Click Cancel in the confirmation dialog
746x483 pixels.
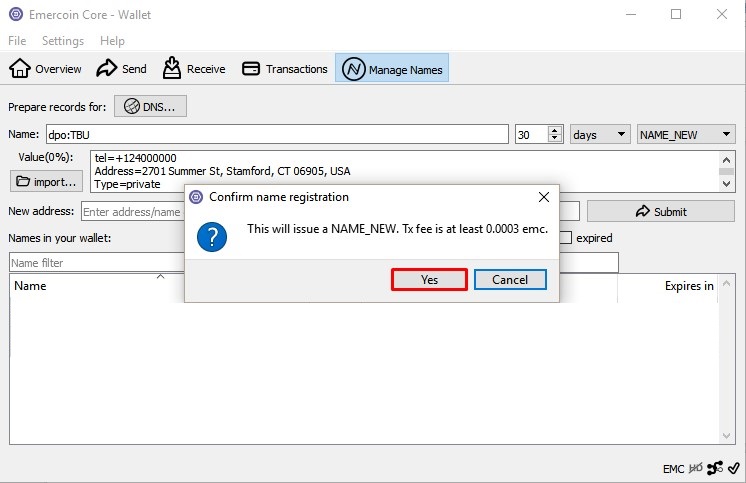510,279
